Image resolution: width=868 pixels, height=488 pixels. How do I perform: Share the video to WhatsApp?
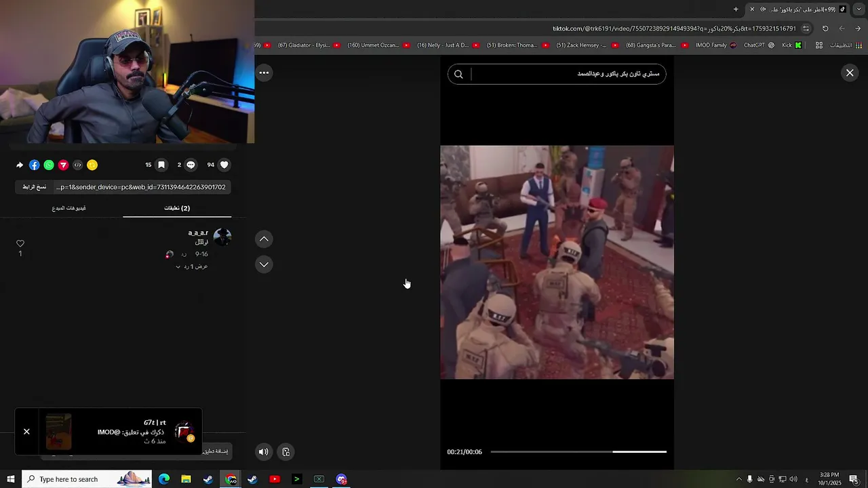[49, 165]
